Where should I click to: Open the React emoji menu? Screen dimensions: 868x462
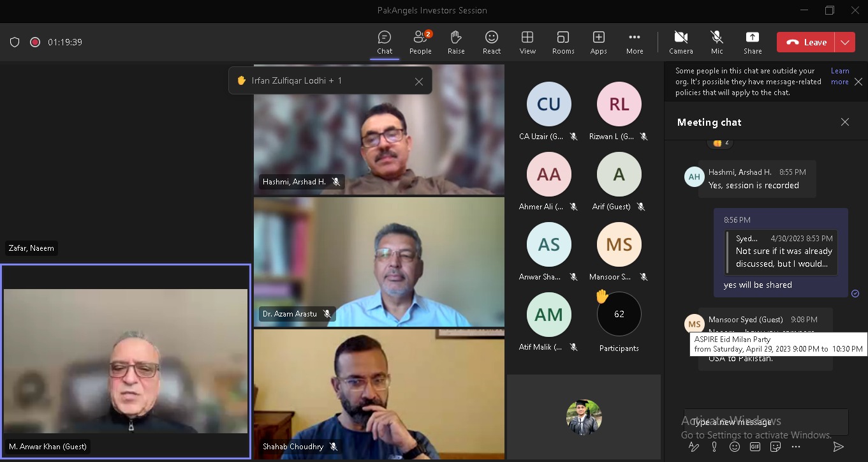tap(491, 42)
